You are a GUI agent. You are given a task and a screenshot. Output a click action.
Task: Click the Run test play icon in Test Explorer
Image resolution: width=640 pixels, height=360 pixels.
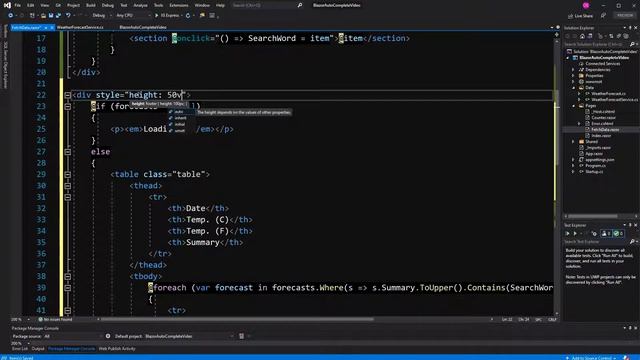[x=575, y=233]
